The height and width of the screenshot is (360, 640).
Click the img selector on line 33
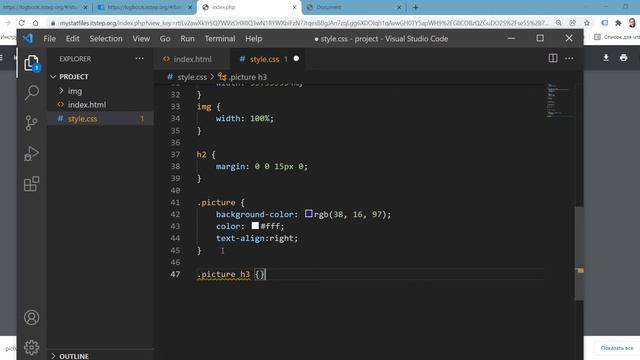(x=204, y=107)
